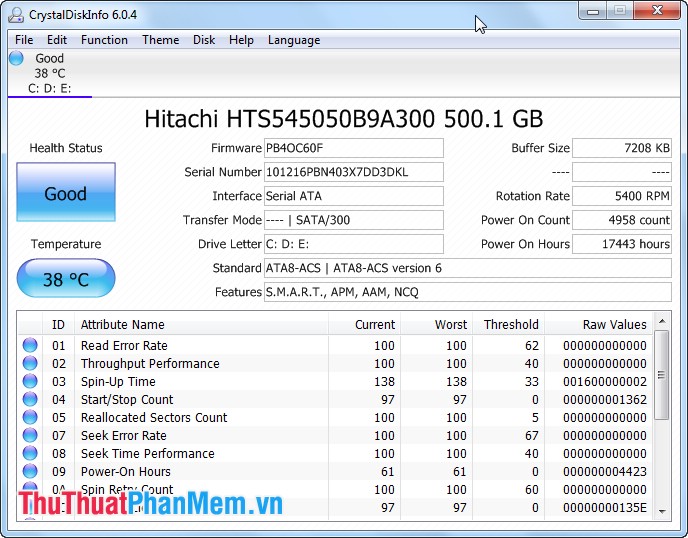Click the Drive Letter field
The image size is (688, 538).
(x=354, y=244)
